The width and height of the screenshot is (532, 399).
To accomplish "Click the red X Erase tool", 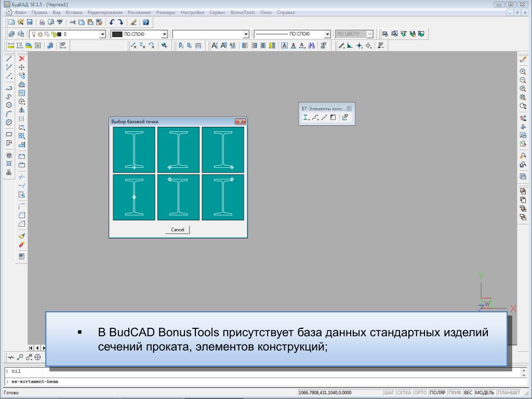I will (x=22, y=59).
